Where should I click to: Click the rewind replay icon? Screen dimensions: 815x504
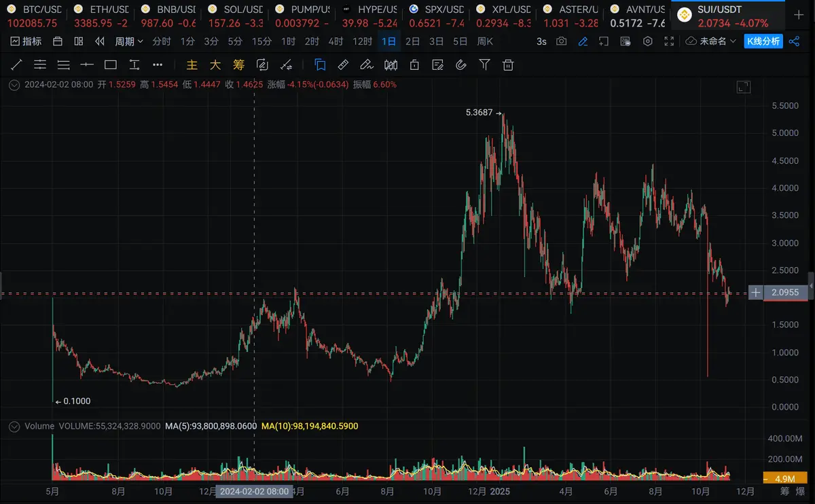[100, 41]
